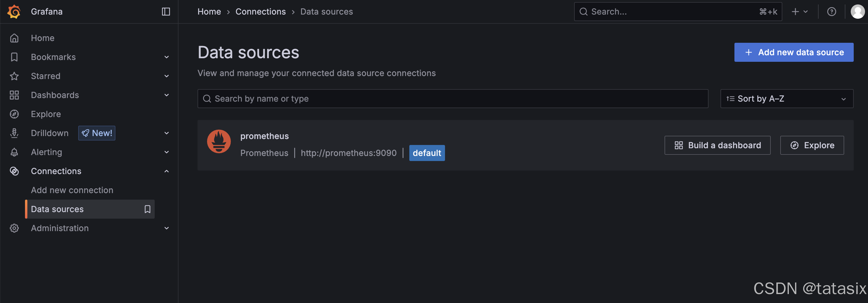
Task: Toggle the sidebar dock panel icon
Action: point(166,12)
